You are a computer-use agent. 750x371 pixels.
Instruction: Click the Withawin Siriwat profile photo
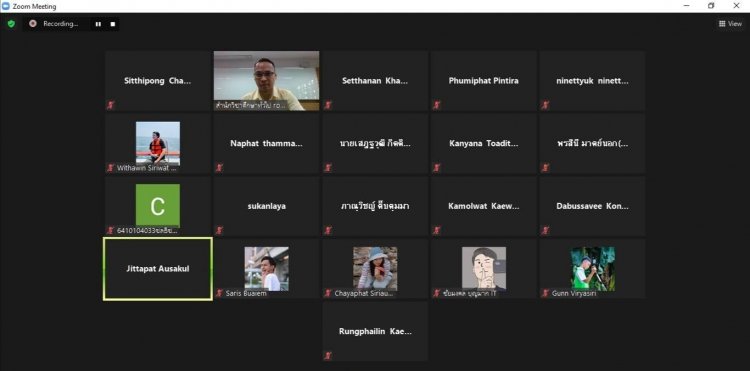point(158,143)
